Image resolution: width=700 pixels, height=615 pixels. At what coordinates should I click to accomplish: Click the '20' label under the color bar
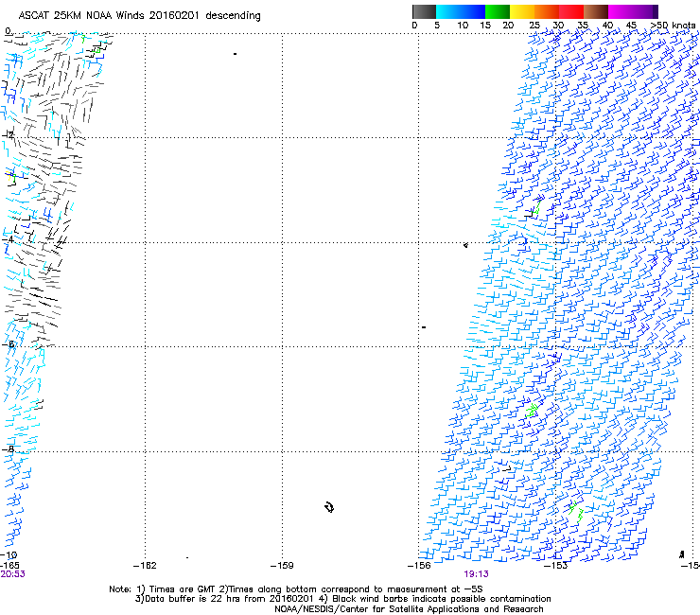click(508, 26)
